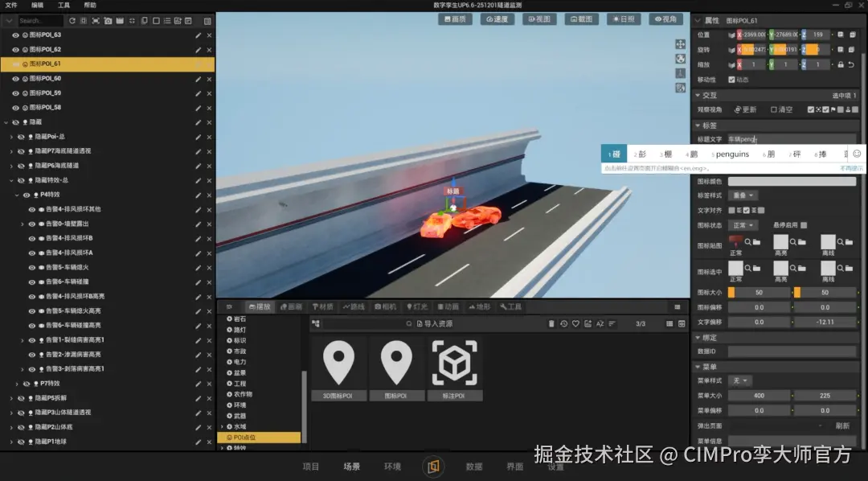Click the 日照 button above the viewport
The height and width of the screenshot is (481, 868).
point(624,18)
